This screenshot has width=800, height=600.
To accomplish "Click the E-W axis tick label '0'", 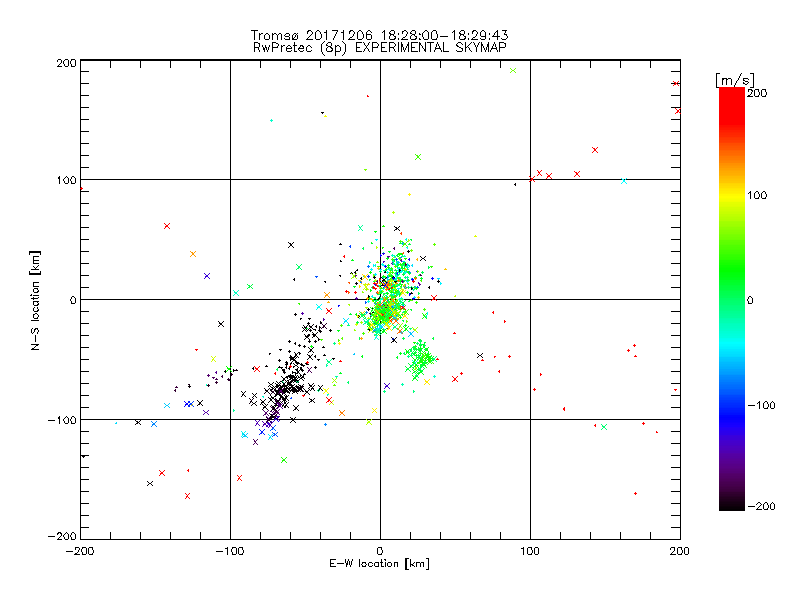I will (380, 551).
